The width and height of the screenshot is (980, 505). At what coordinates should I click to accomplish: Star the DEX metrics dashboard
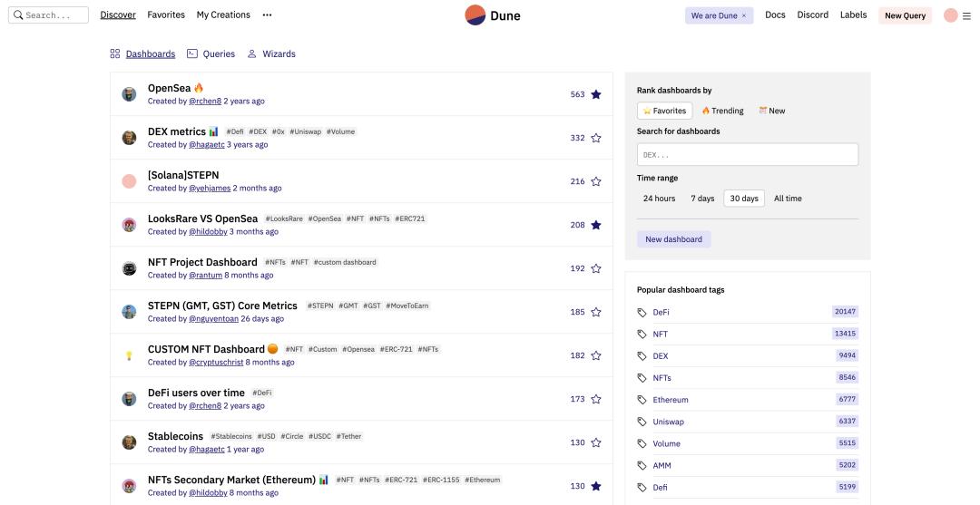click(596, 138)
